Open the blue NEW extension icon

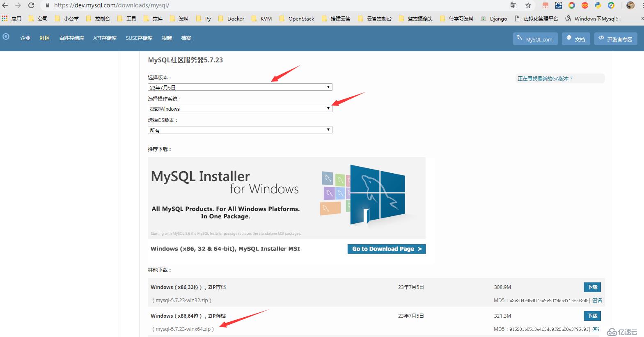pos(559,5)
